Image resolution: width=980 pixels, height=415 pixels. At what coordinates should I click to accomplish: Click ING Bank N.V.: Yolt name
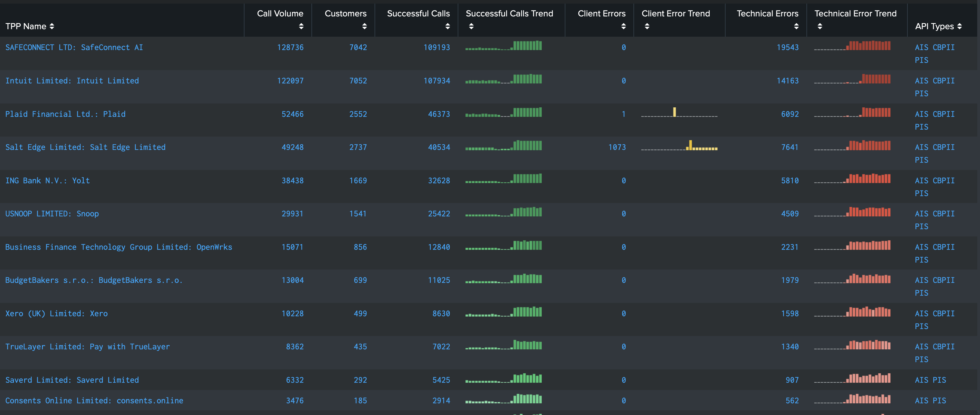coord(48,181)
